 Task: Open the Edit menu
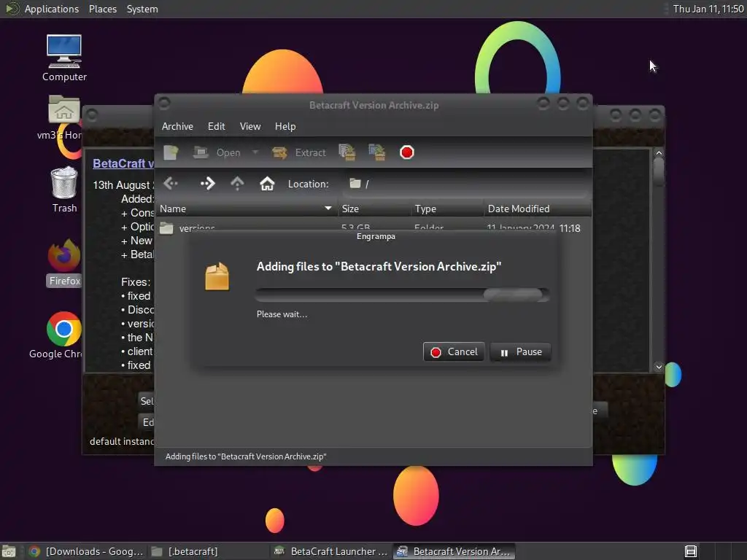coord(216,126)
